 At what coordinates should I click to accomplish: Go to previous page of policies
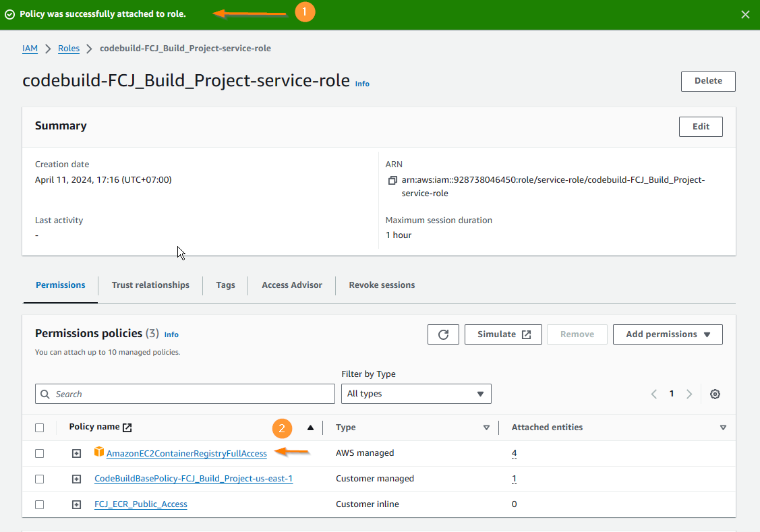tap(654, 394)
